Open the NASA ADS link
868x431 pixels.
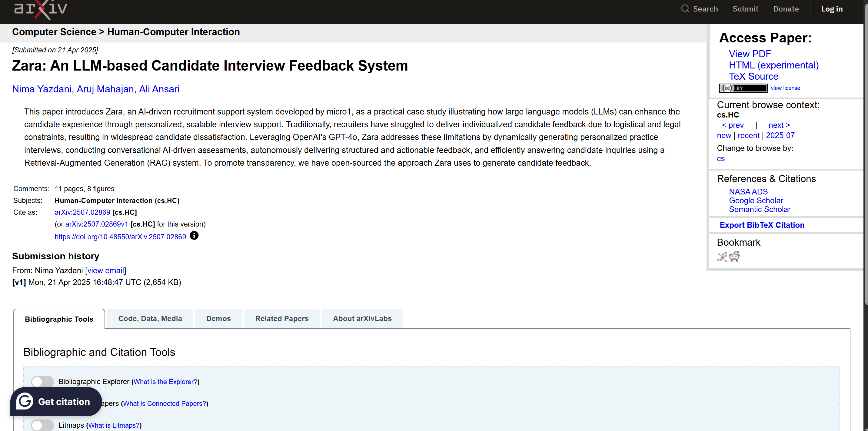748,191
